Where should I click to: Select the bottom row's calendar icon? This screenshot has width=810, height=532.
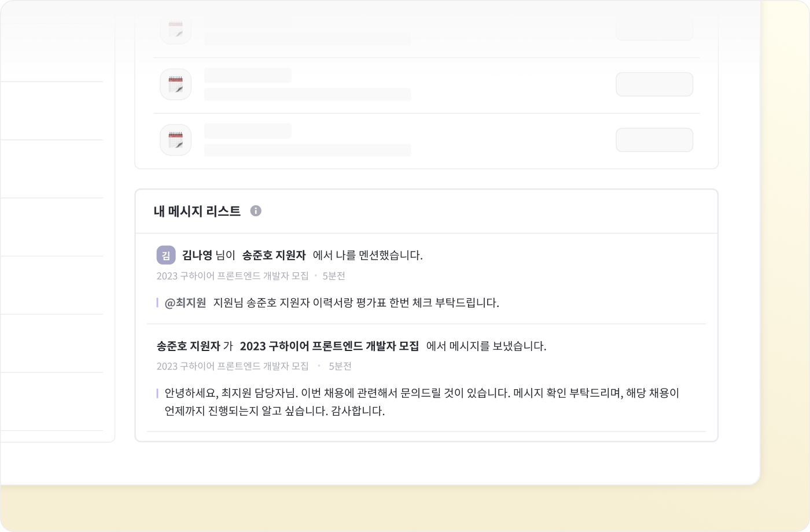[176, 140]
